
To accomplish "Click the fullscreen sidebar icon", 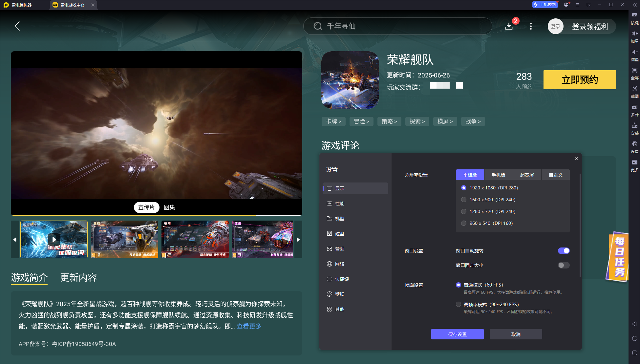I will tap(634, 70).
